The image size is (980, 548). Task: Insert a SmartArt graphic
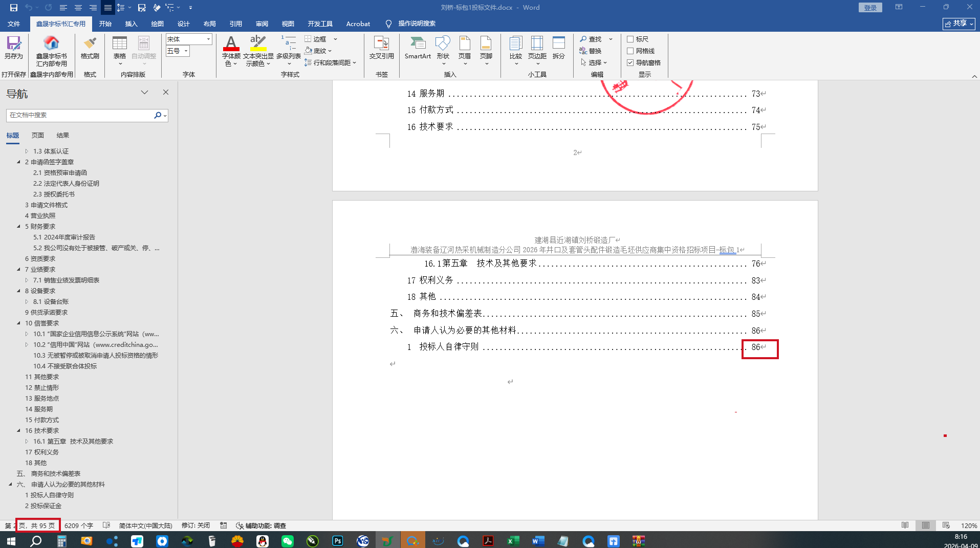click(x=418, y=48)
